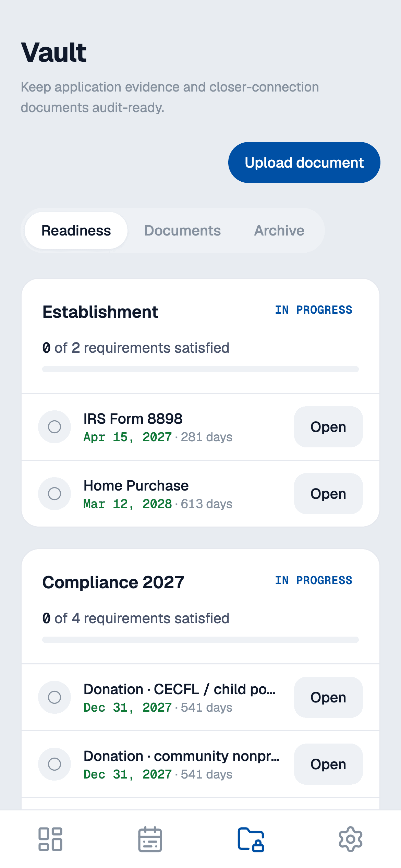Mark the Donation community nonprofit circle
This screenshot has height=868, width=401.
click(54, 764)
